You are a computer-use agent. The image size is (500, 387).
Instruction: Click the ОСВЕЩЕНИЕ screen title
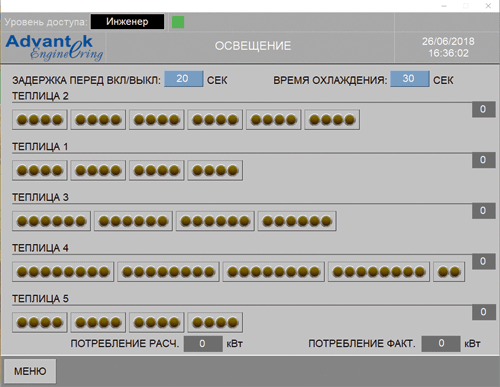[x=253, y=46]
